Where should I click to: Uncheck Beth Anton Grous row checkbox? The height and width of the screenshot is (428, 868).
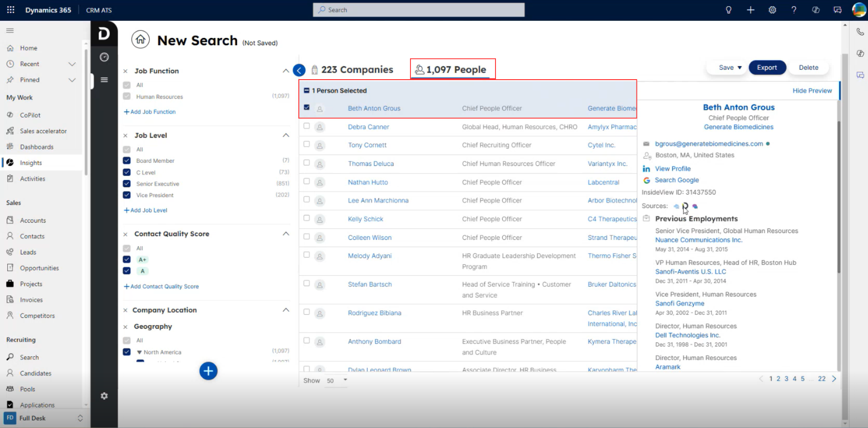click(307, 107)
